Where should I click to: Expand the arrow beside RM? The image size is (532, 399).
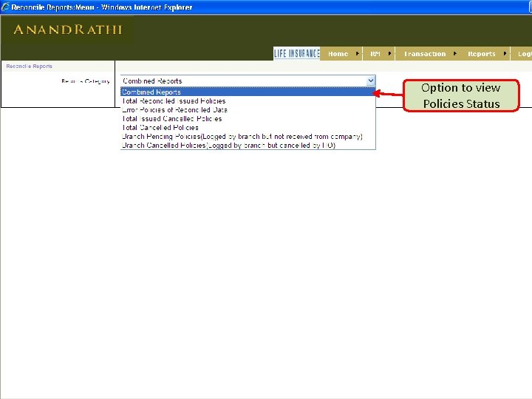pos(389,54)
